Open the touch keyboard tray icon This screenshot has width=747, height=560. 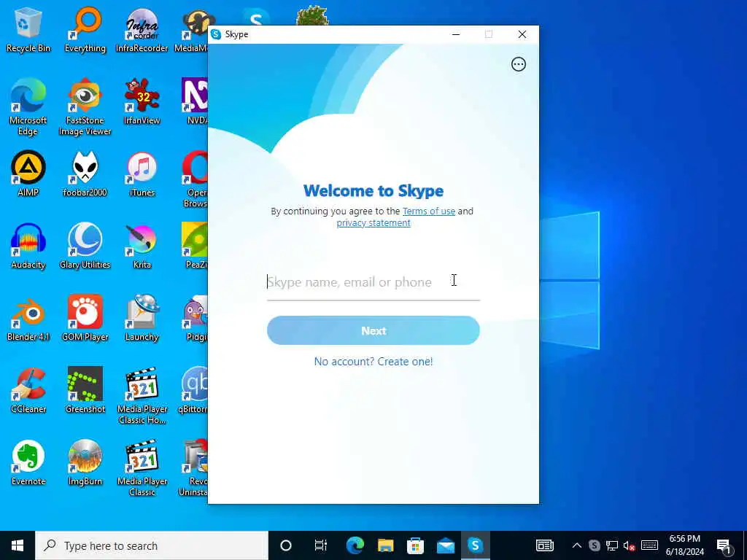click(x=649, y=545)
